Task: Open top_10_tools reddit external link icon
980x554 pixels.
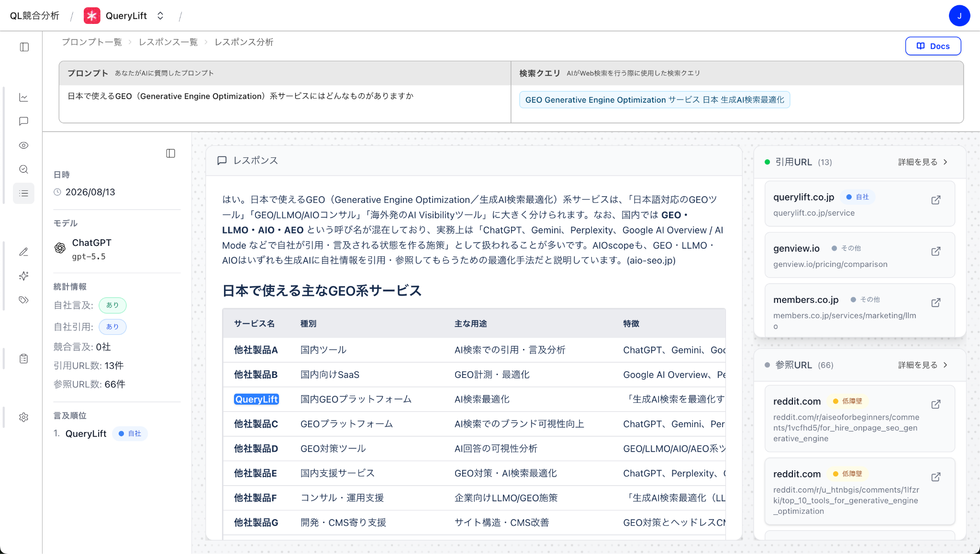Action: coord(936,477)
